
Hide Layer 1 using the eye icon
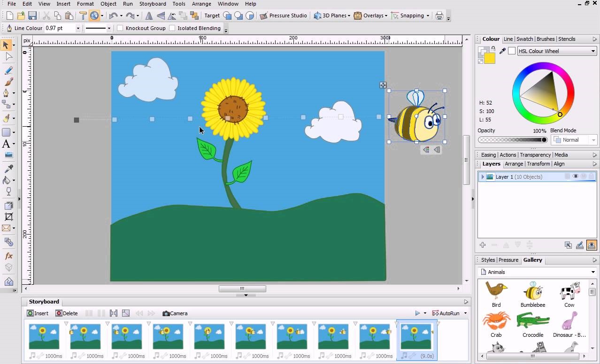pos(575,176)
